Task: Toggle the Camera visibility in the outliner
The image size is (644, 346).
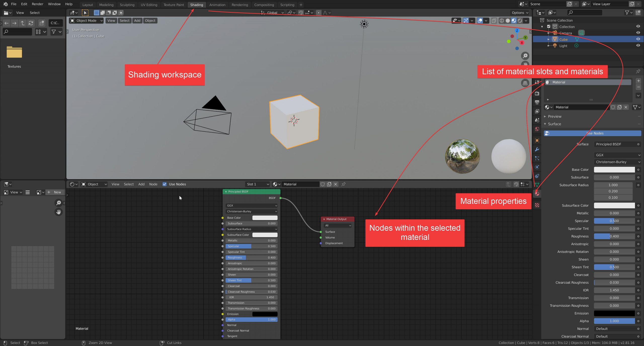Action: pyautogui.click(x=638, y=33)
